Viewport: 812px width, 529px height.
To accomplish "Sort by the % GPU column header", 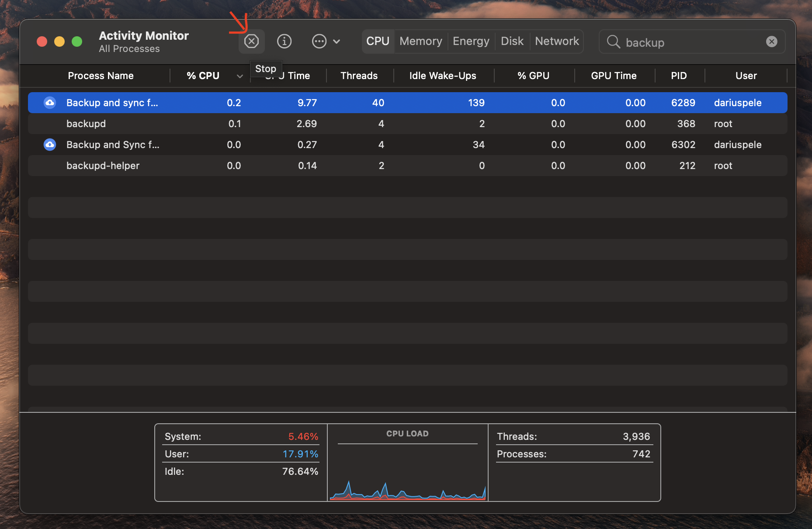I will 533,76.
